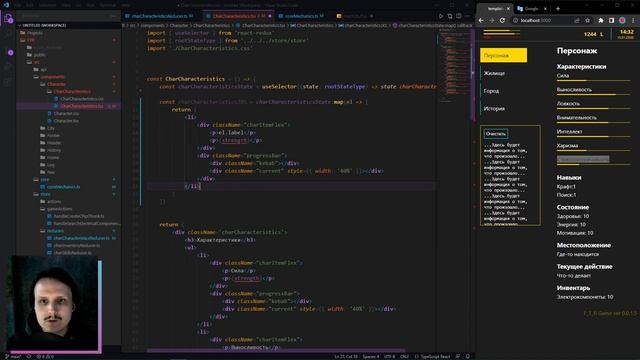Open the Chrome side panel icon
Image resolution: width=640 pixels, height=360 pixels.
(611, 20)
